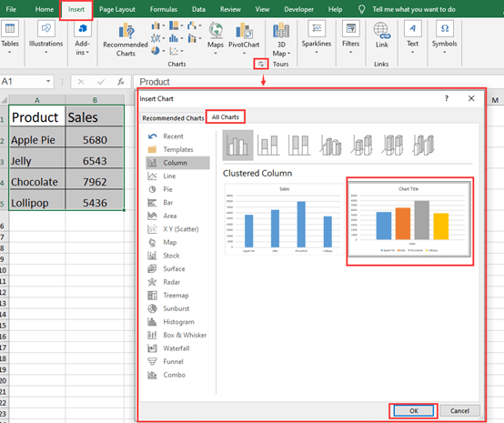Switch to the All Charts tab
The width and height of the screenshot is (504, 423).
pyautogui.click(x=226, y=117)
